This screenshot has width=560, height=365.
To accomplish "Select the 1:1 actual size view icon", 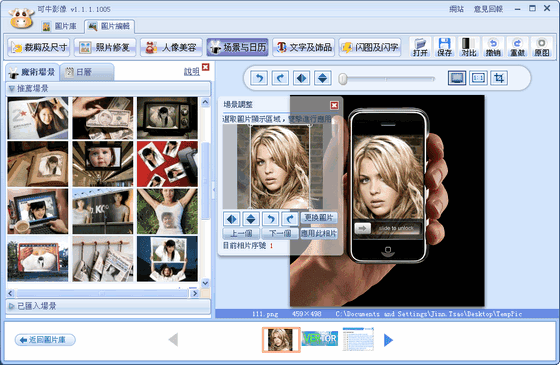I will pos(478,78).
